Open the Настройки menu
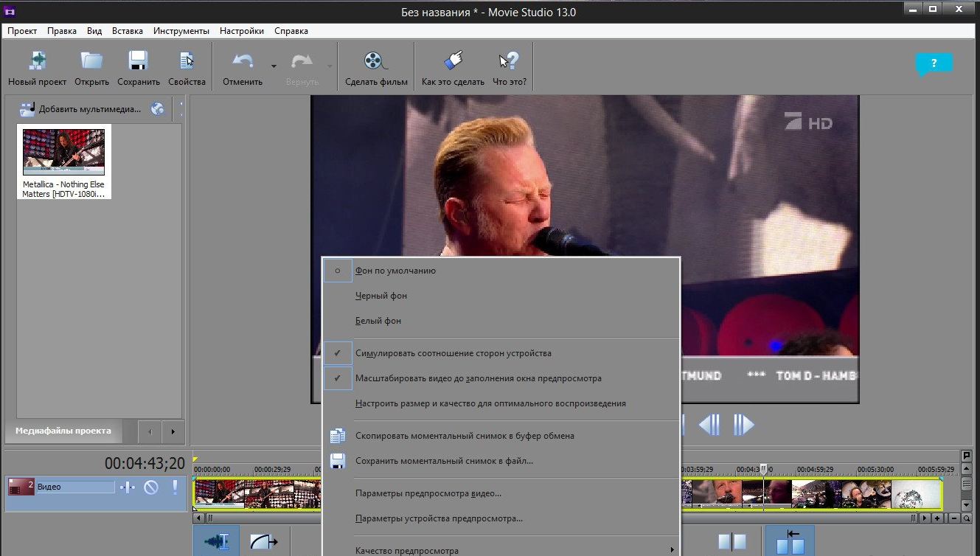980x556 pixels. pyautogui.click(x=242, y=31)
